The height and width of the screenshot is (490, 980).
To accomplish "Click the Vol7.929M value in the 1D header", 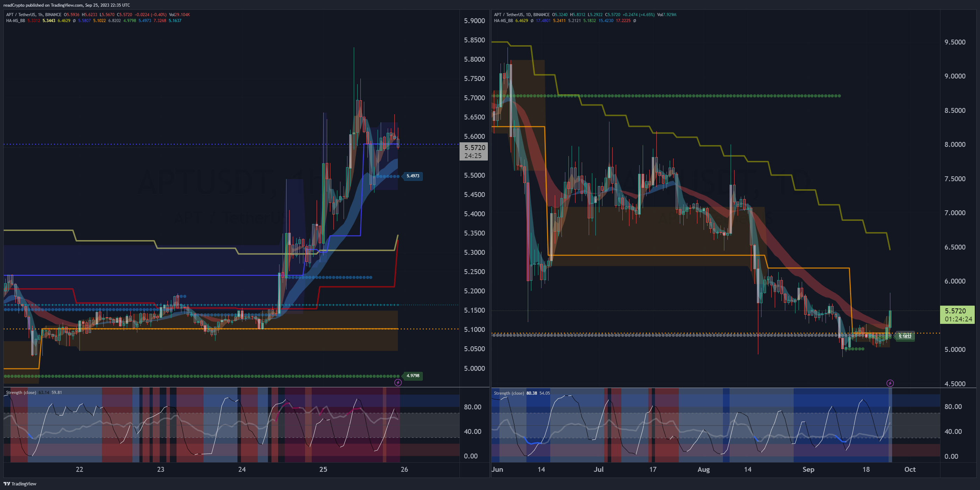I will tap(667, 14).
